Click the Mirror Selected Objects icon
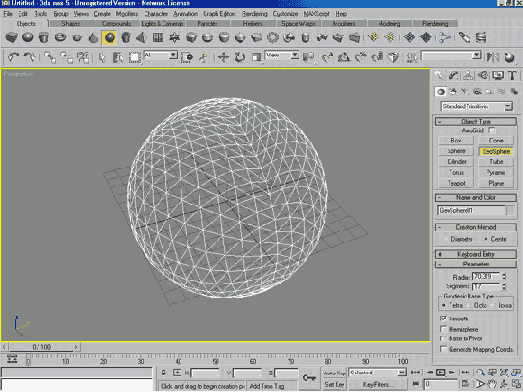Screen dimensions: 523x392 coord(493,57)
